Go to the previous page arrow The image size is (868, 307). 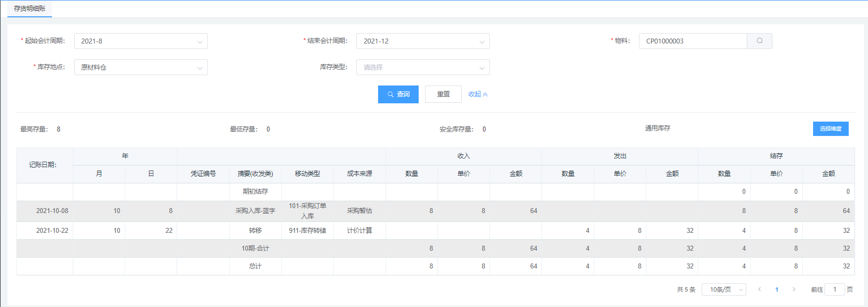[760, 289]
